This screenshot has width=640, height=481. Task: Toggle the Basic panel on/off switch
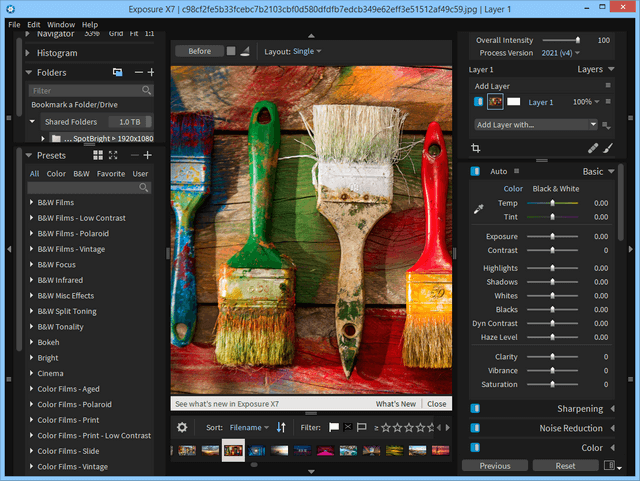(x=475, y=171)
